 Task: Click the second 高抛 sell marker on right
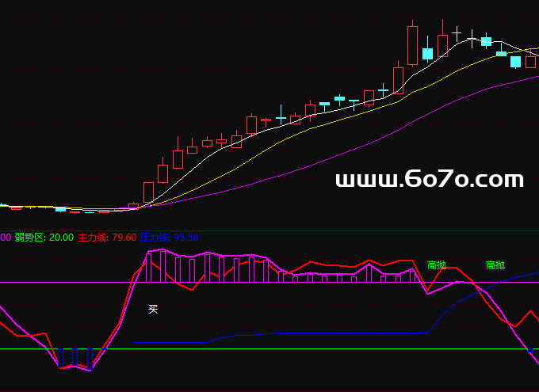495,265
